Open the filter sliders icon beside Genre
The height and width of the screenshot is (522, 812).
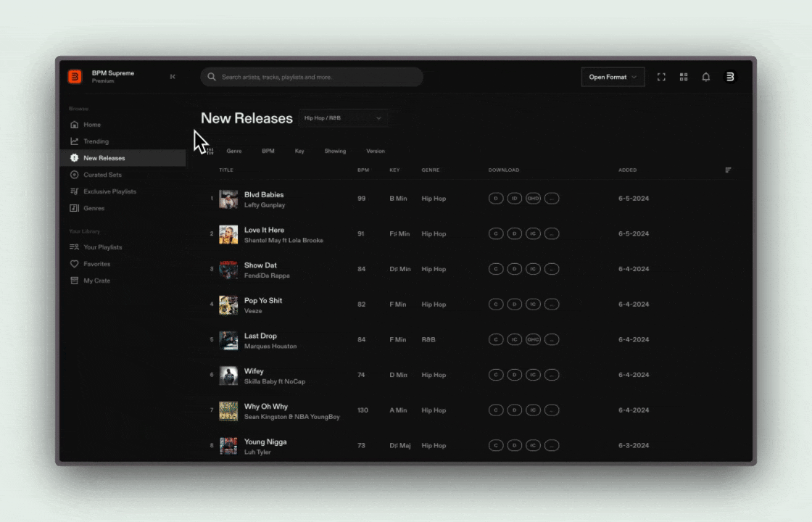(210, 152)
